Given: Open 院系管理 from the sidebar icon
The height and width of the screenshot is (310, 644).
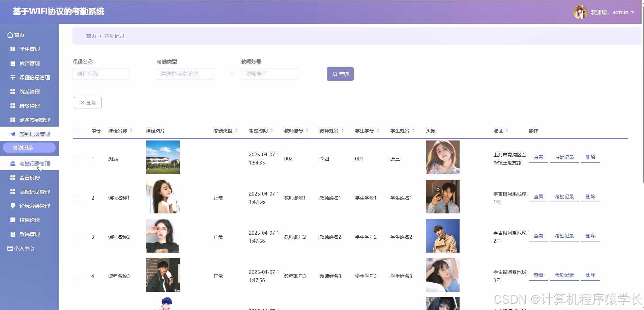Looking at the screenshot, I should 12,92.
